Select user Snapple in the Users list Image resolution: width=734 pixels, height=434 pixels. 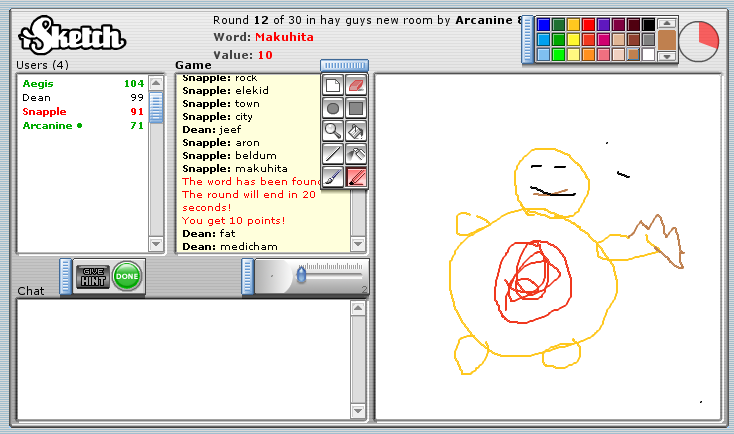tap(83, 112)
